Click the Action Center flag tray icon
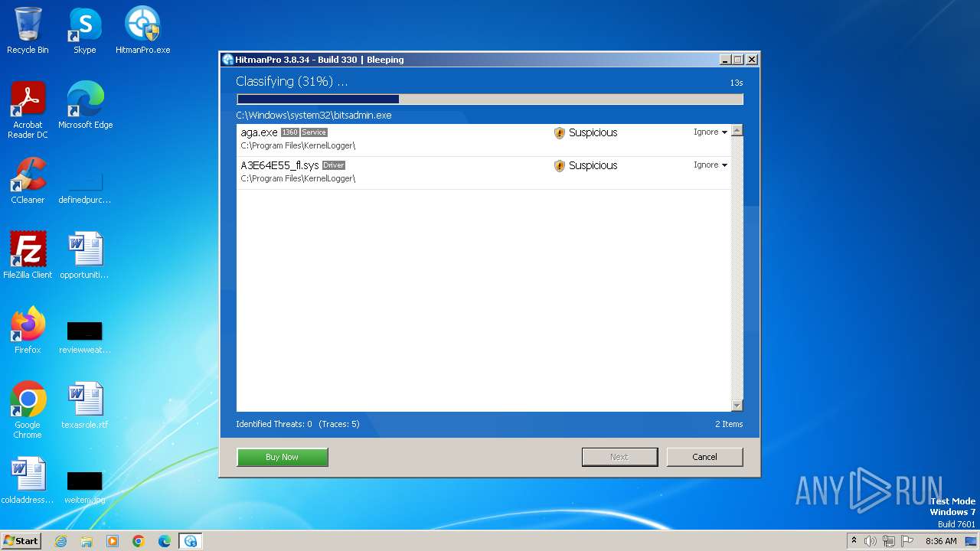980x551 pixels. (907, 541)
